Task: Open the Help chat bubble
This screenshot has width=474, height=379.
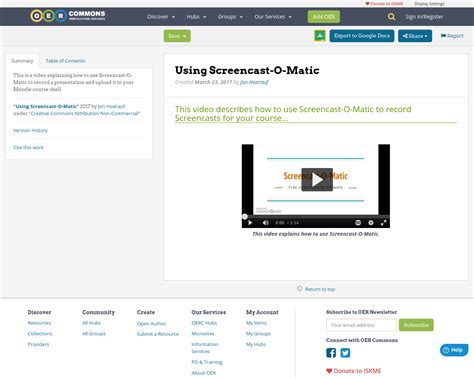Action: coord(454,350)
